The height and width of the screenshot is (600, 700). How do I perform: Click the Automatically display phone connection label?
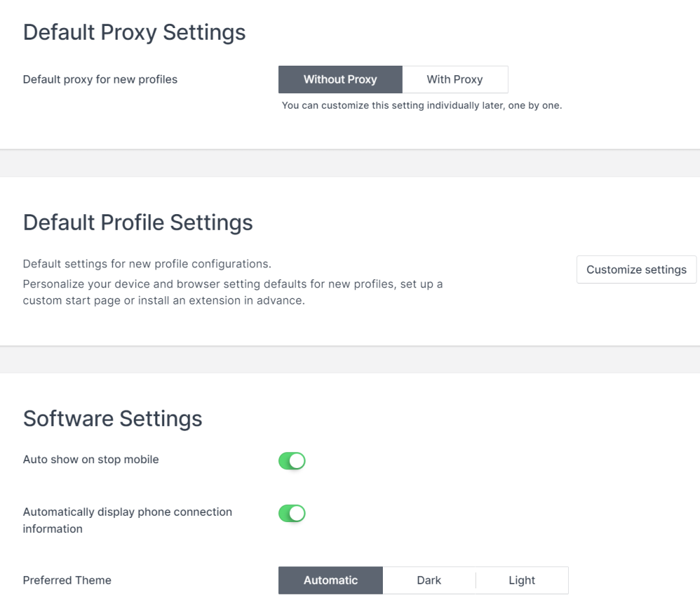[x=127, y=520]
